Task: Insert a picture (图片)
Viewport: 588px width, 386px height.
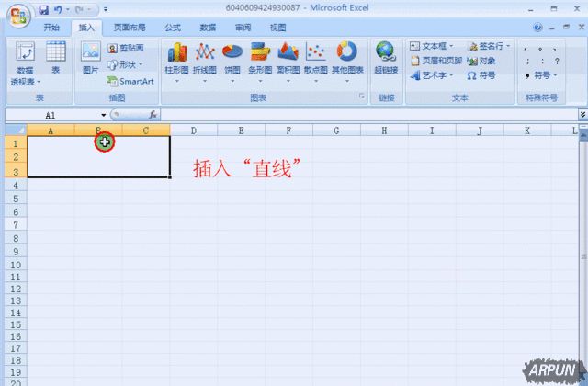Action: (x=90, y=57)
